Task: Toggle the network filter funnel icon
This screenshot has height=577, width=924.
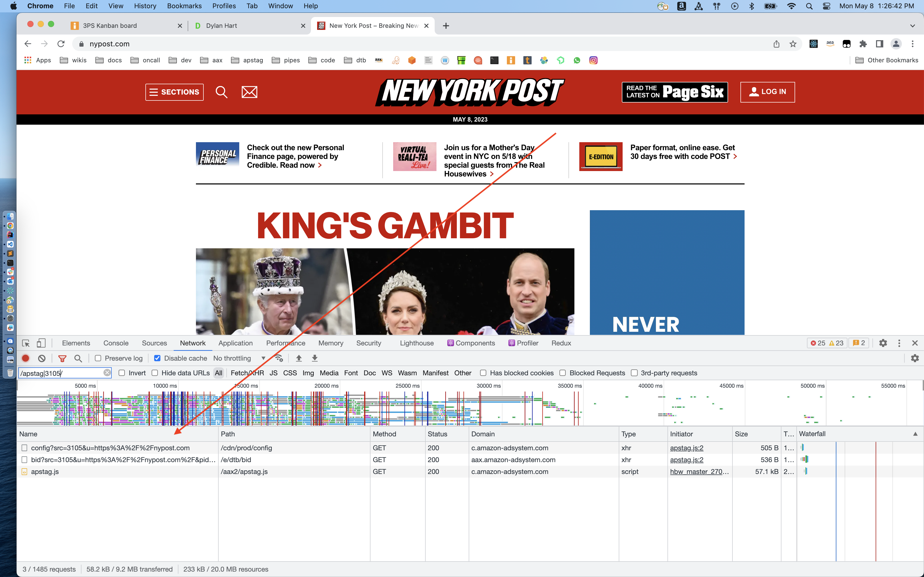Action: pos(62,358)
